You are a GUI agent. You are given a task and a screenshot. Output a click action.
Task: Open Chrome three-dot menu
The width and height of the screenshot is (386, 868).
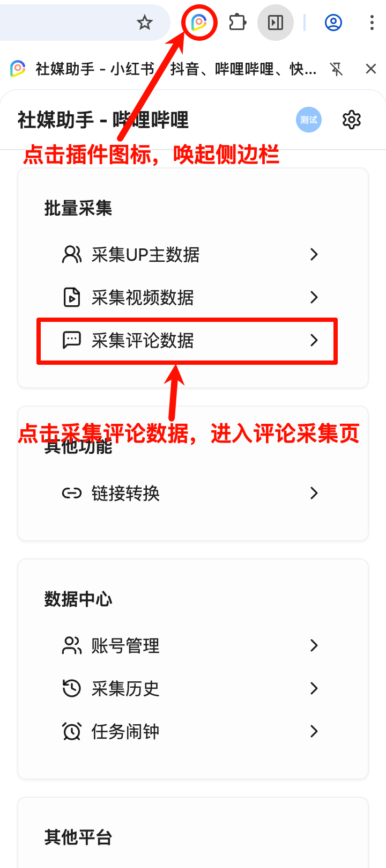tap(372, 23)
